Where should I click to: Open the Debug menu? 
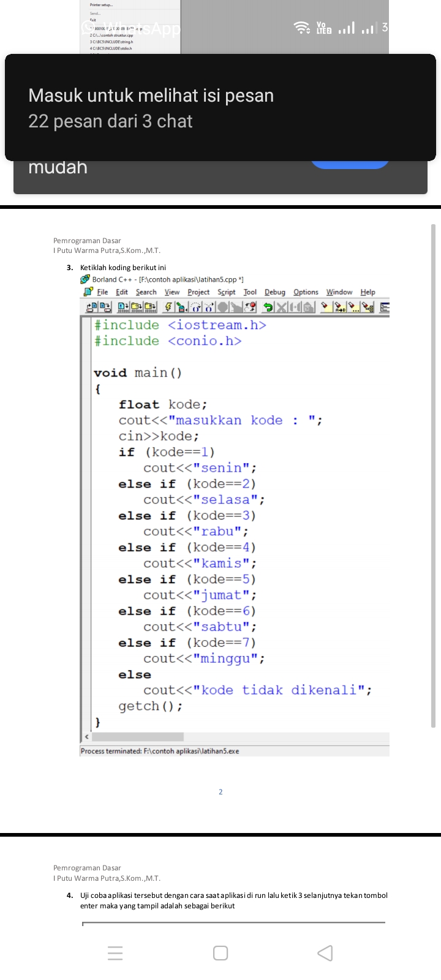pyautogui.click(x=274, y=292)
